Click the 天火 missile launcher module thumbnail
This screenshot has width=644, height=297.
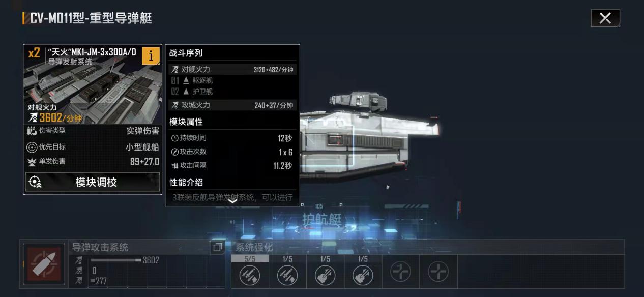coord(93,84)
